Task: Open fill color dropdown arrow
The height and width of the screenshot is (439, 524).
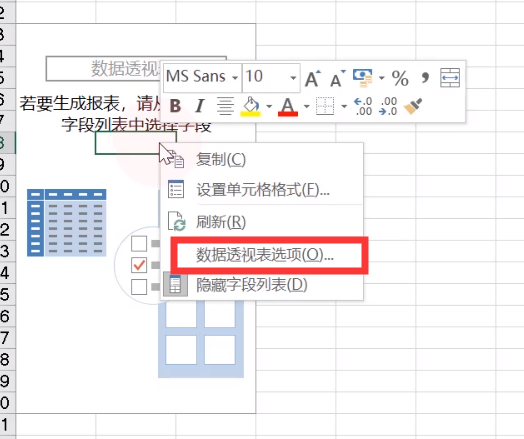Action: (x=269, y=107)
